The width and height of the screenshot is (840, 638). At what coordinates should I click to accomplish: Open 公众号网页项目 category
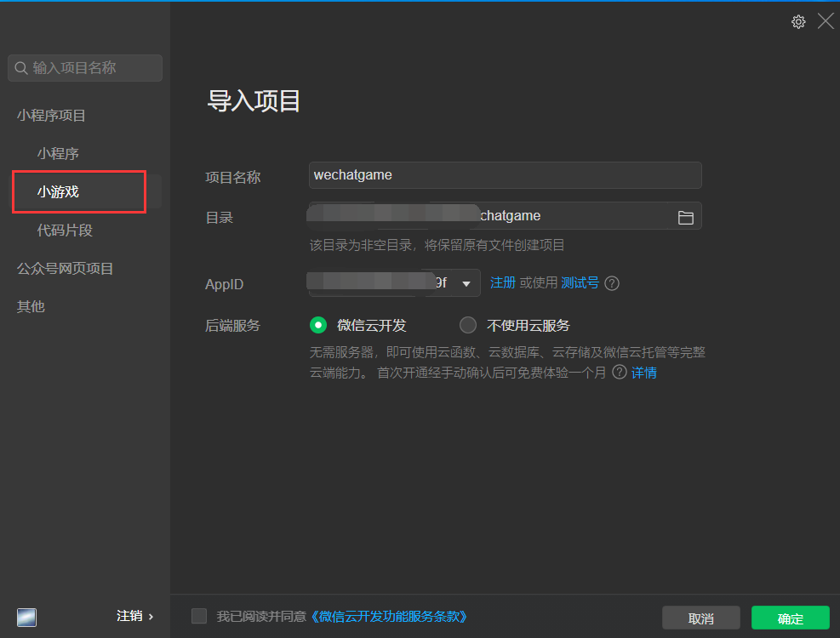tap(65, 268)
